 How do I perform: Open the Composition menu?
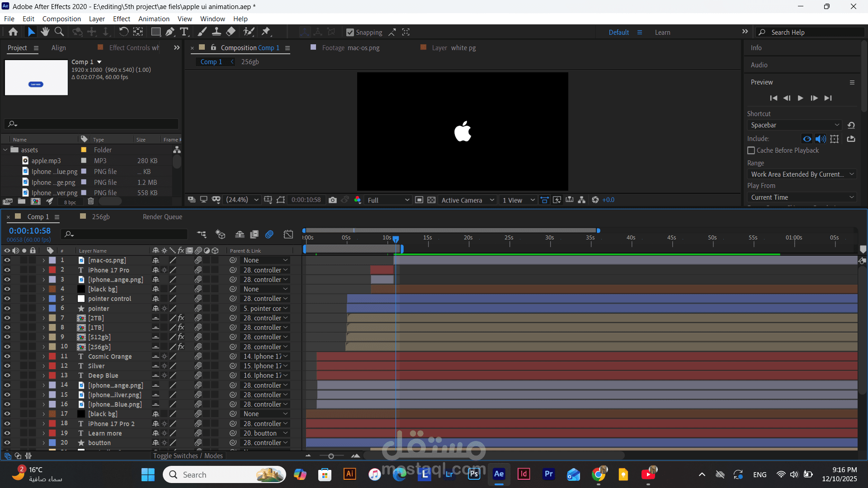pyautogui.click(x=61, y=19)
